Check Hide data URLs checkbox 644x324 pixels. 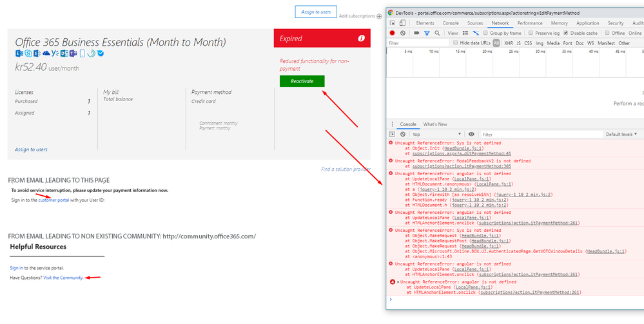click(x=456, y=43)
